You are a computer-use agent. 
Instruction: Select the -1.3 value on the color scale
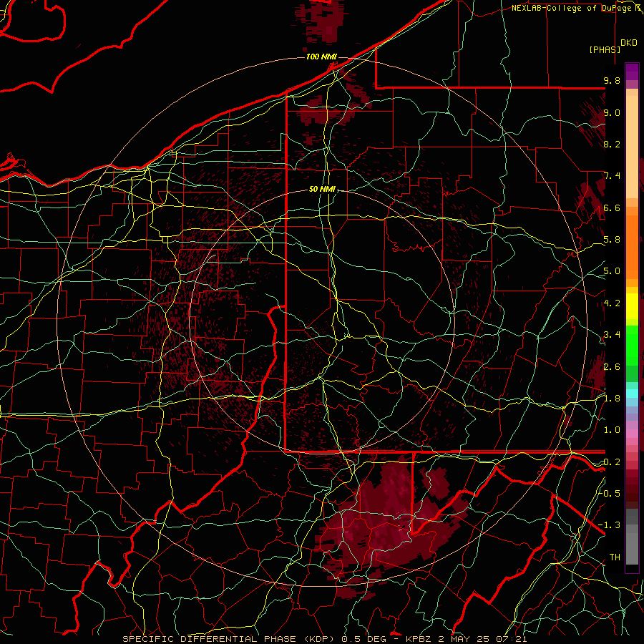click(x=610, y=525)
